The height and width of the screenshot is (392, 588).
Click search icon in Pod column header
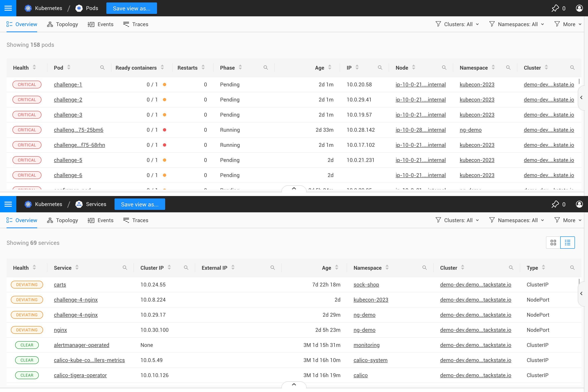102,68
